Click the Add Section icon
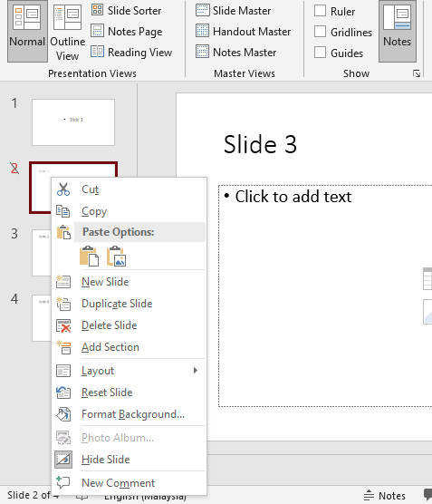The image size is (432, 504). pyautogui.click(x=63, y=347)
